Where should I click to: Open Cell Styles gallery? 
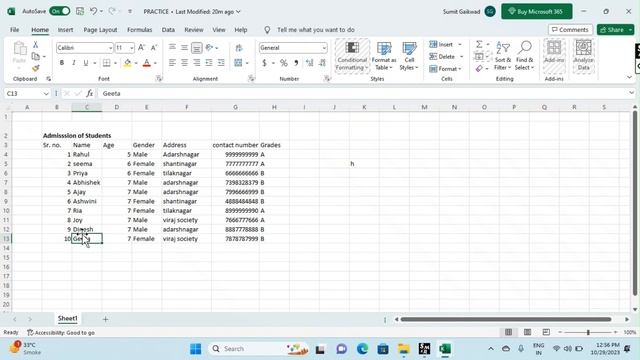pyautogui.click(x=409, y=56)
